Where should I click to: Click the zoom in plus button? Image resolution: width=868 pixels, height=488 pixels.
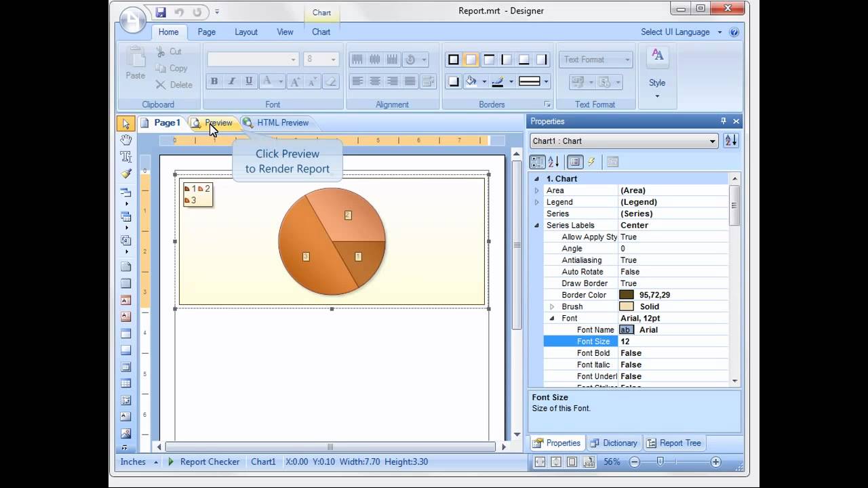click(715, 462)
